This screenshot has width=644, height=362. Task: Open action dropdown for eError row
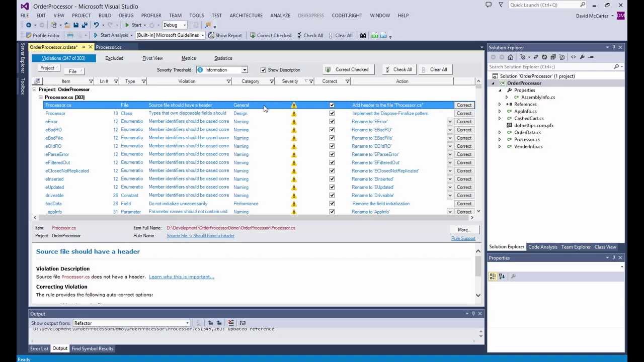click(x=450, y=122)
